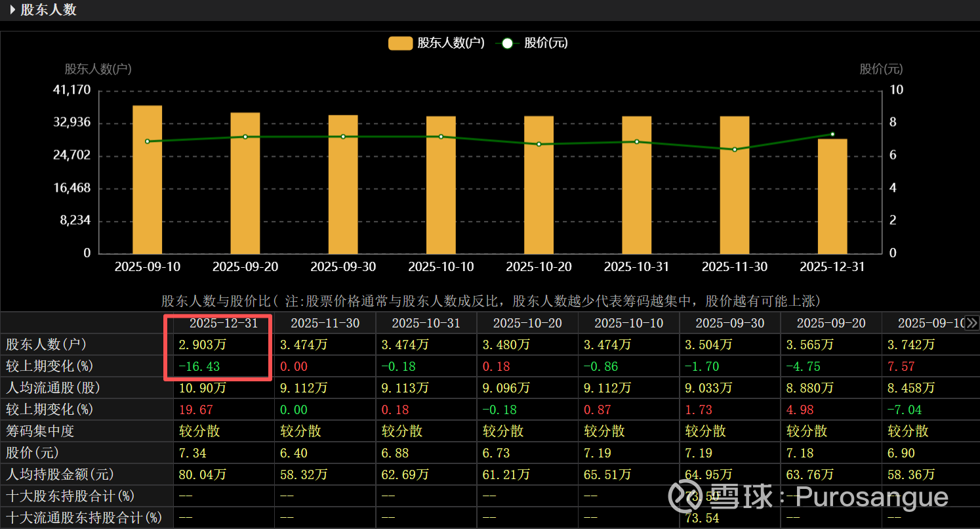Viewport: 980px width, 529px height.
Task: Click the 2025-09-30 column header
Action: point(729,323)
